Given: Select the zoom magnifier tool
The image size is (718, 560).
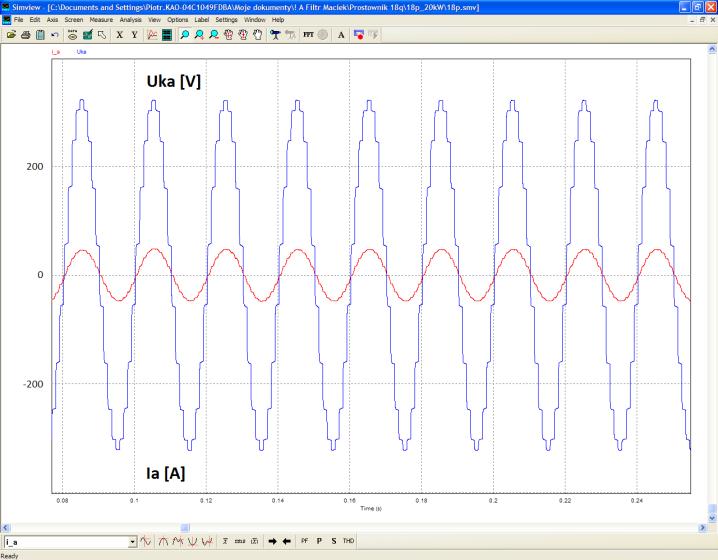Looking at the screenshot, I should (x=185, y=34).
